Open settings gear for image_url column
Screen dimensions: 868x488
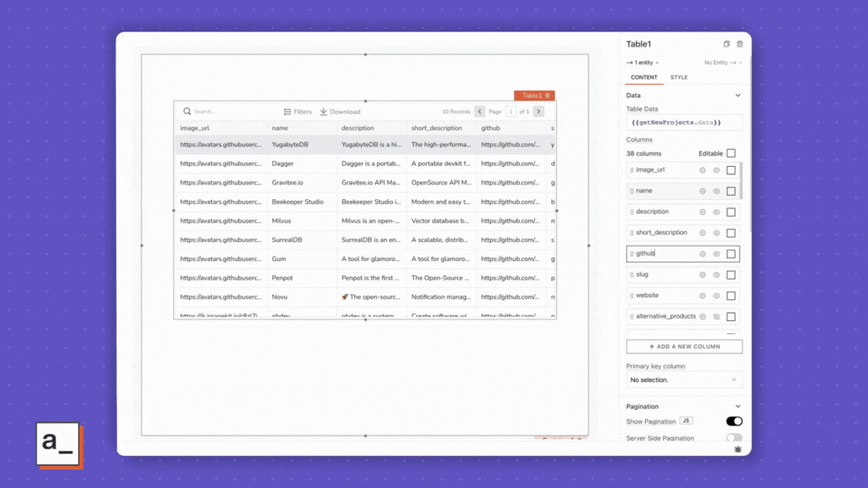pyautogui.click(x=702, y=170)
